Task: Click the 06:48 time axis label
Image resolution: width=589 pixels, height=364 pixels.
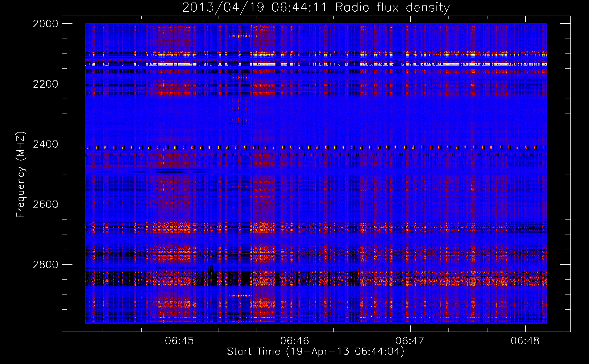Action: click(525, 341)
